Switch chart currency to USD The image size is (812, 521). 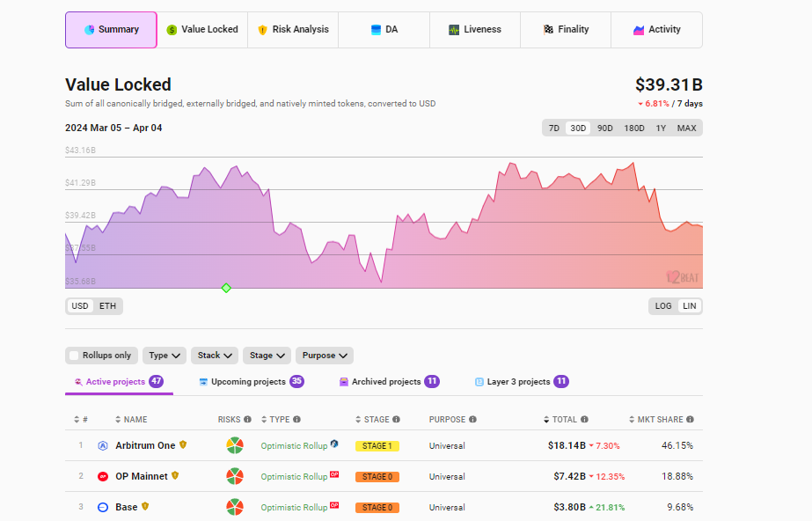click(80, 306)
